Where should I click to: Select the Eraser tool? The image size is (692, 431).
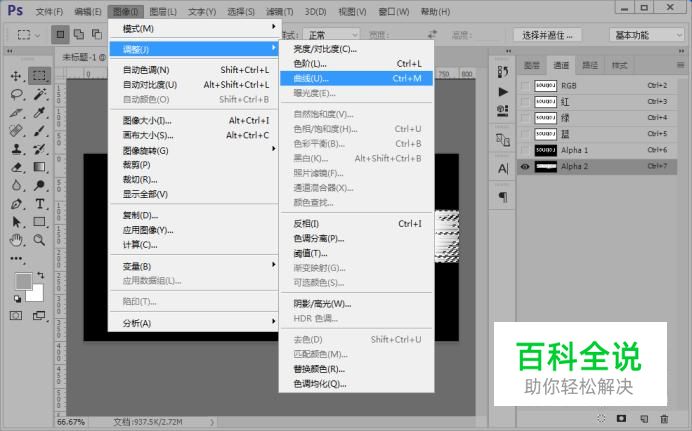(x=16, y=167)
